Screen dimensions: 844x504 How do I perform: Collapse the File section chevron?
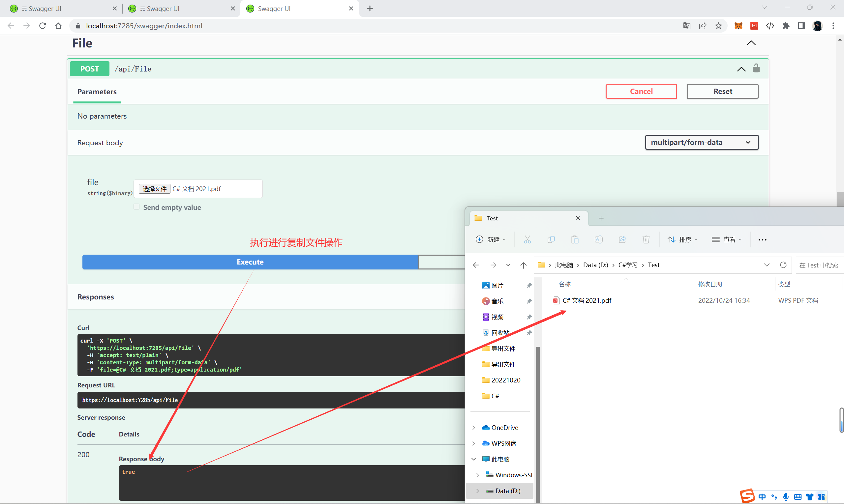[x=751, y=43]
